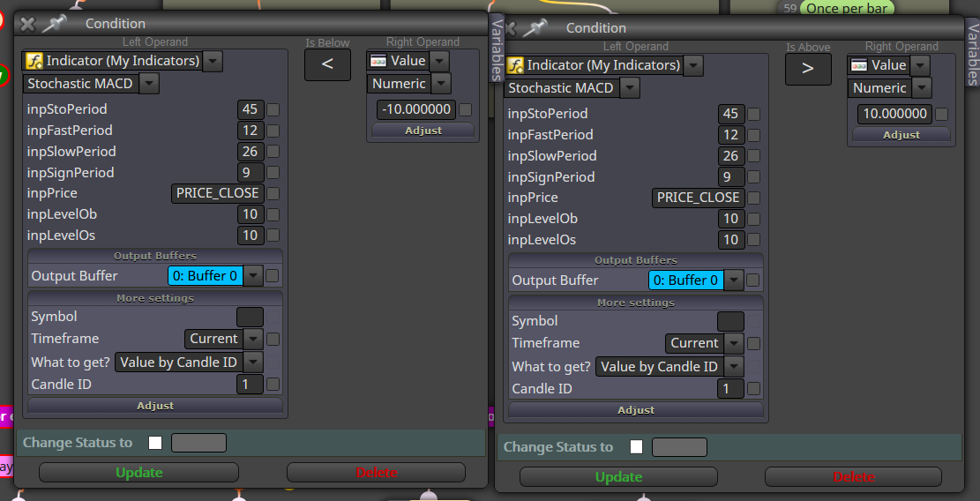Open Indicator (My Indicators) dropdown in right window

pyautogui.click(x=693, y=65)
